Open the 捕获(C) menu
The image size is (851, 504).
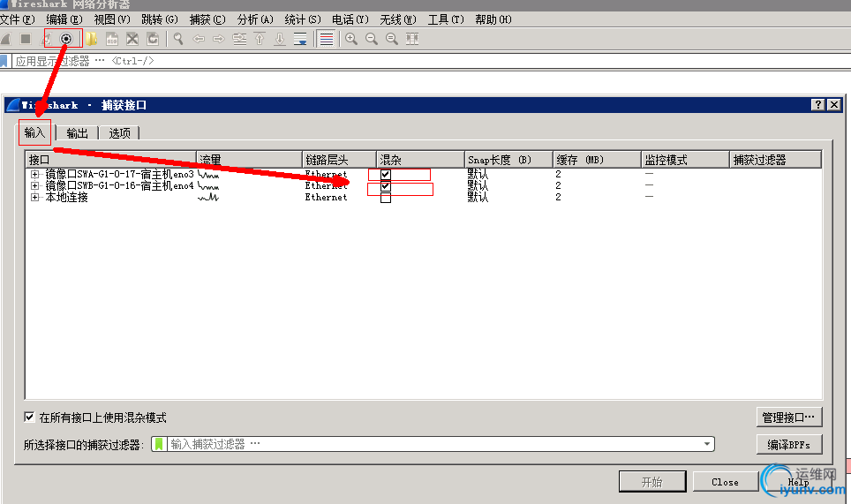[207, 19]
